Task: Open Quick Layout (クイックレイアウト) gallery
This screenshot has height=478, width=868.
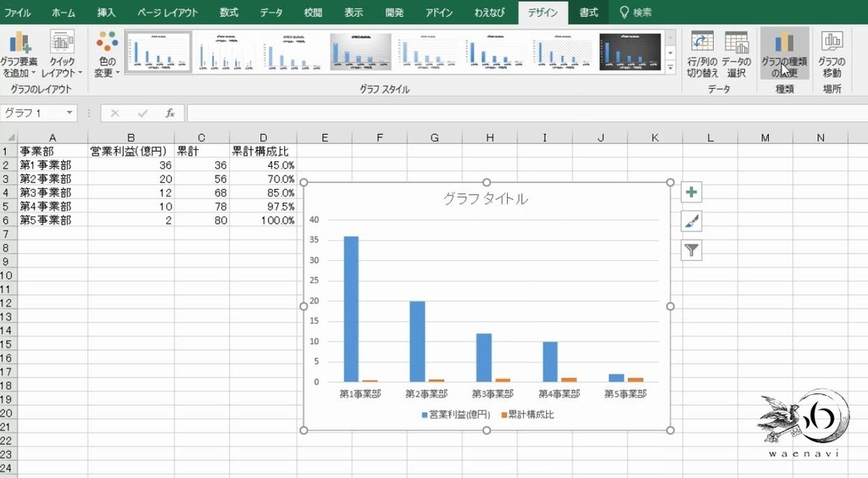Action: pos(61,54)
